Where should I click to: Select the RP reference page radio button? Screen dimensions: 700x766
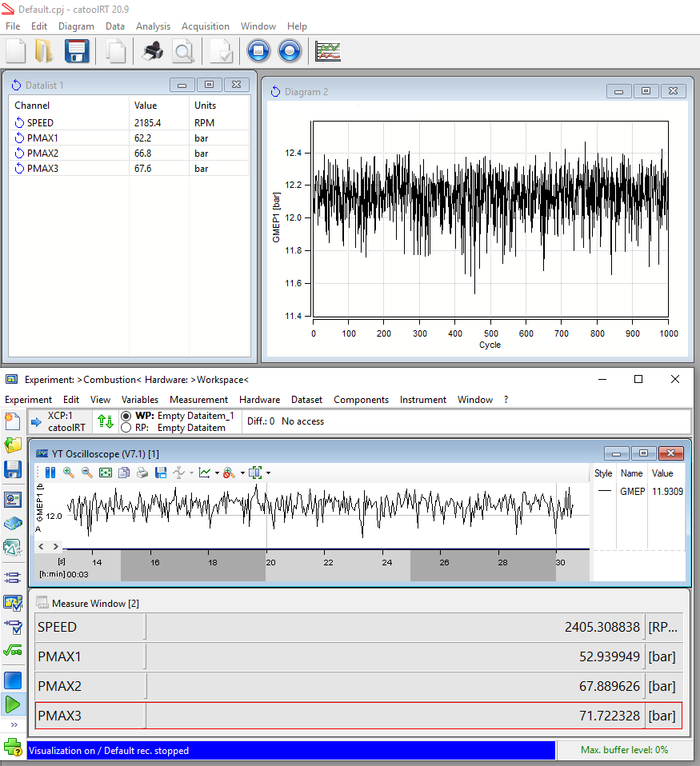tap(126, 428)
